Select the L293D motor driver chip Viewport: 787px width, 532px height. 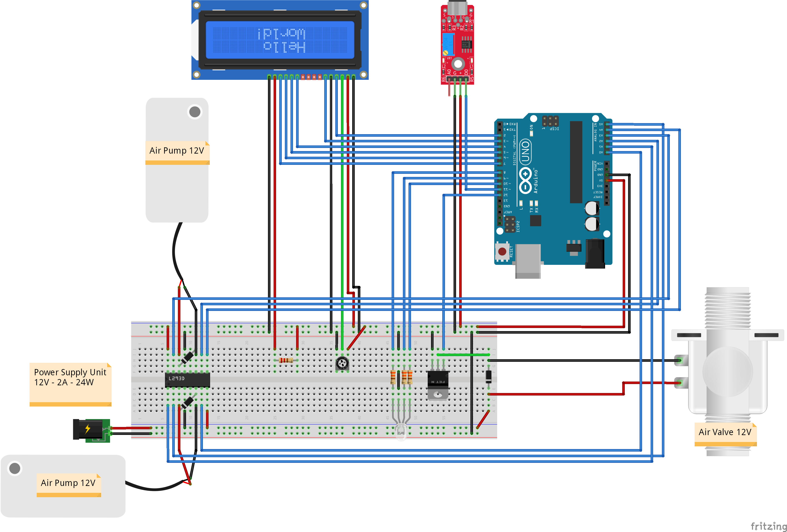coord(187,380)
